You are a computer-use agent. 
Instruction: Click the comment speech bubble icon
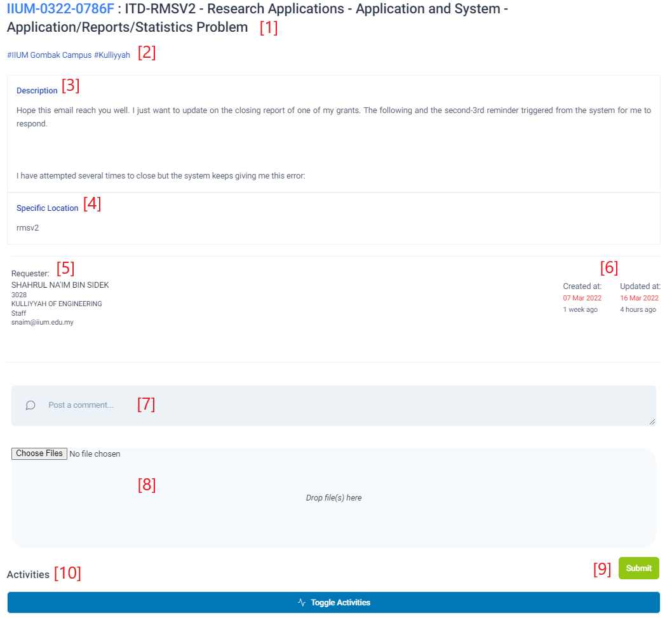click(30, 405)
